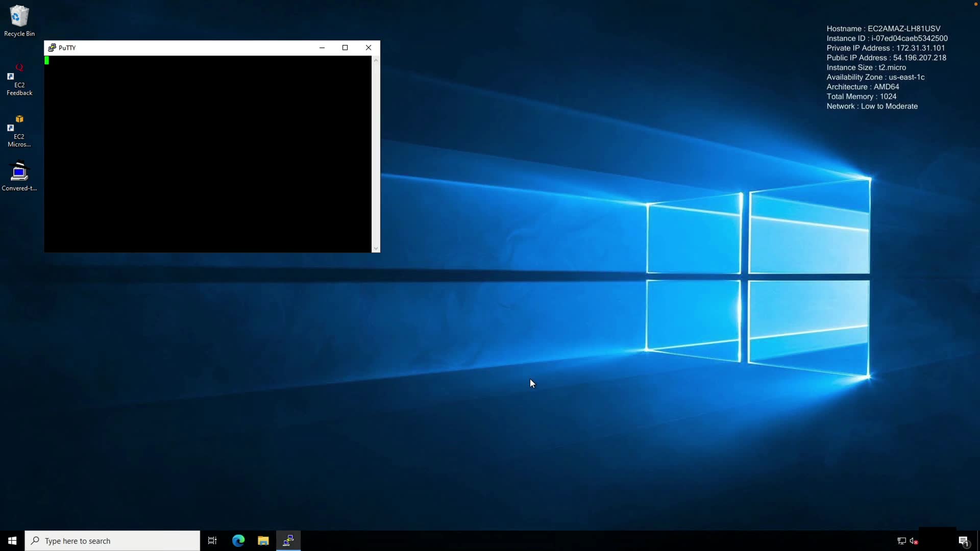The width and height of the screenshot is (980, 551).
Task: Close the PuTTY window
Action: (x=369, y=47)
